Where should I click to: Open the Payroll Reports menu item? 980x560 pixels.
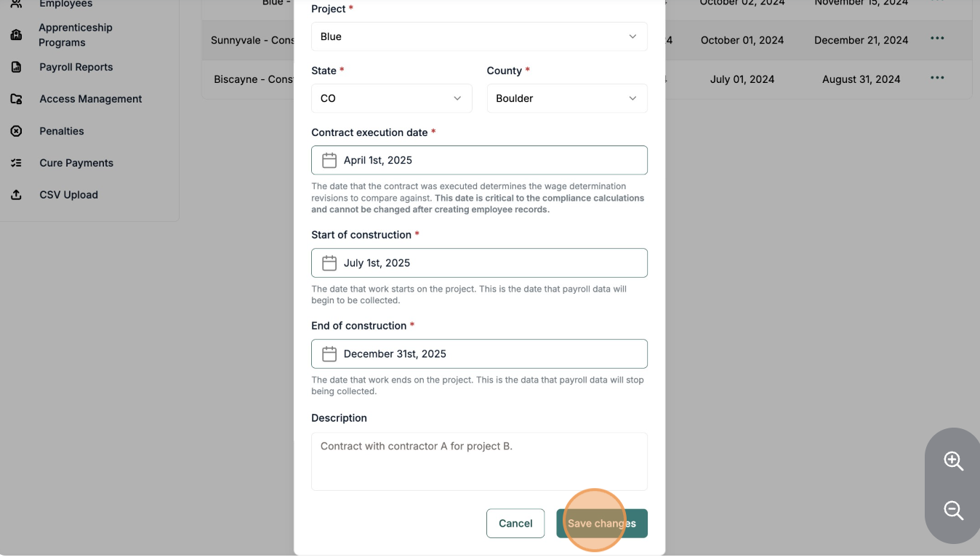click(x=76, y=67)
